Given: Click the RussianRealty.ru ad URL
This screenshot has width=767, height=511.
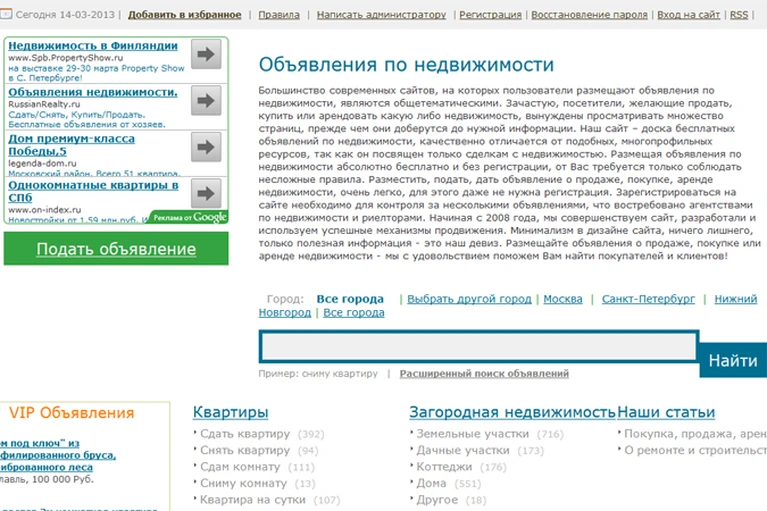Looking at the screenshot, I should 44,104.
